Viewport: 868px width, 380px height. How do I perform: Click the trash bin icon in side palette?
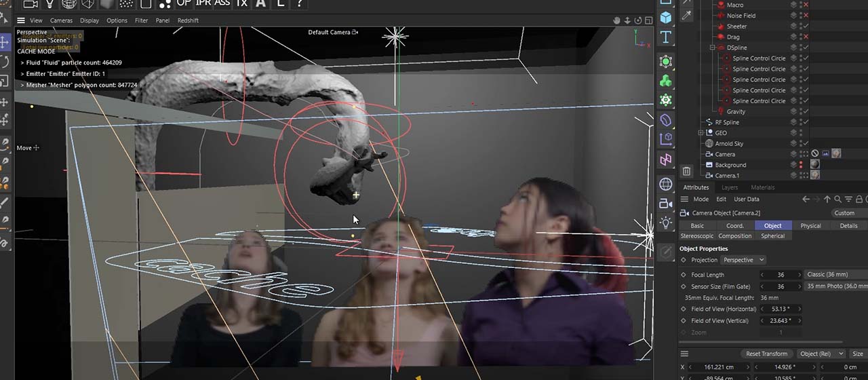pos(686,172)
